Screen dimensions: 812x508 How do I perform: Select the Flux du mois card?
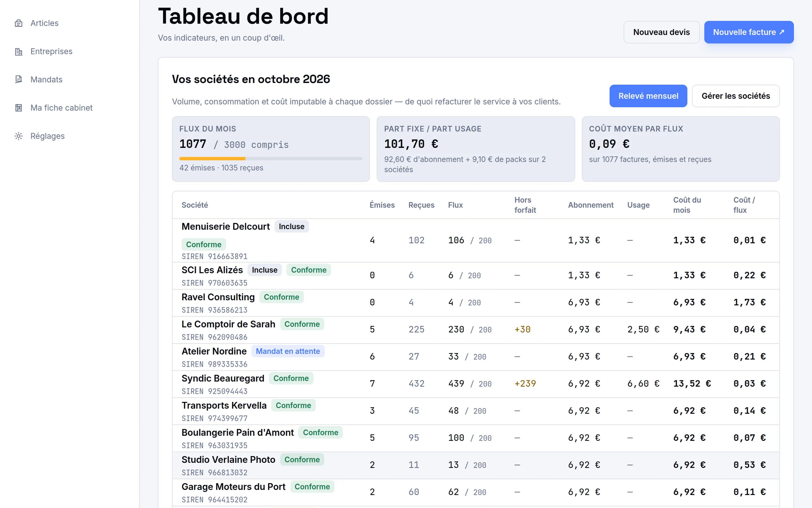(271, 149)
